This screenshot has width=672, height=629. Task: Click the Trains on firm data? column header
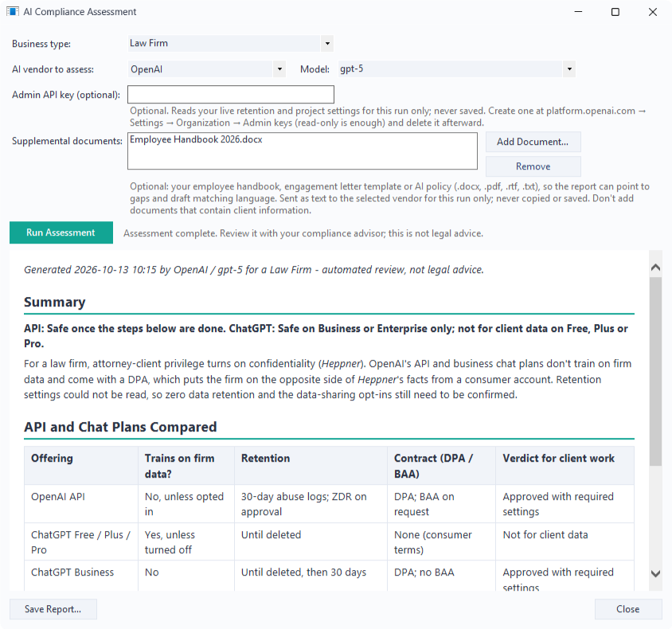186,466
